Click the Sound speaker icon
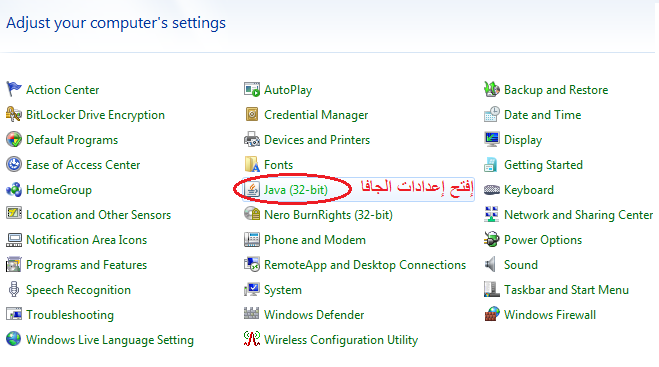 click(492, 264)
